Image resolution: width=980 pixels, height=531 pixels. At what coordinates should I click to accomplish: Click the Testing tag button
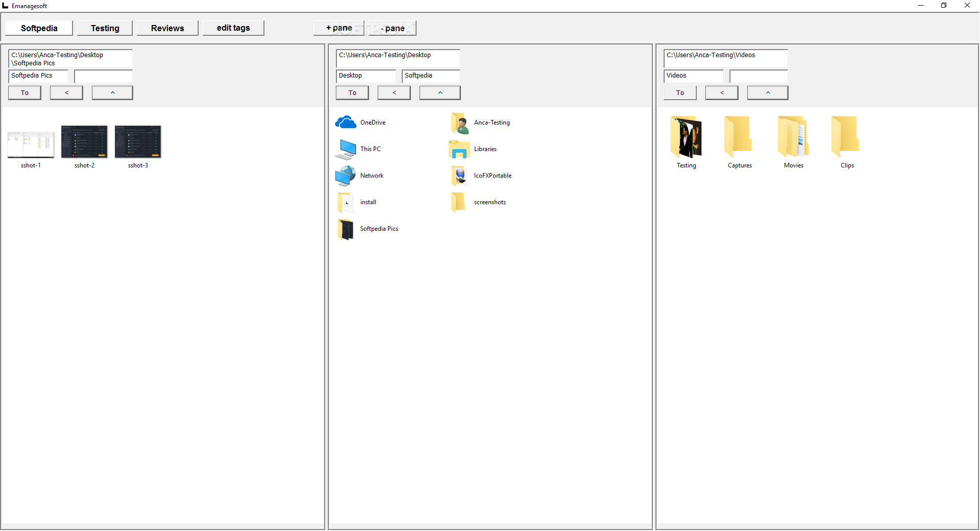tap(105, 28)
